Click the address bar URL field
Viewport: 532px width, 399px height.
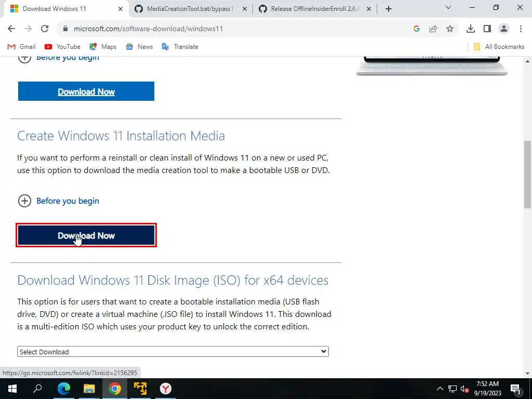(234, 29)
